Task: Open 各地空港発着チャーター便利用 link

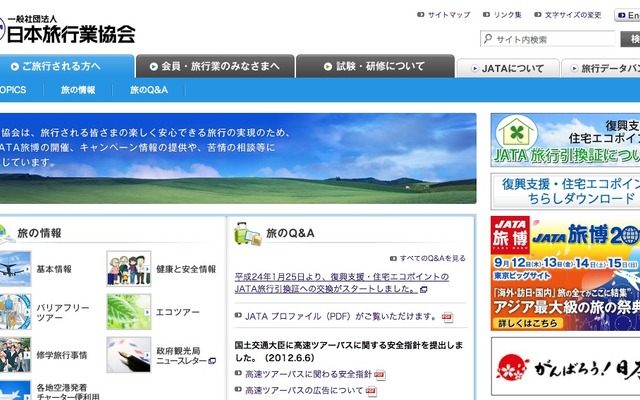Action: pos(68,392)
